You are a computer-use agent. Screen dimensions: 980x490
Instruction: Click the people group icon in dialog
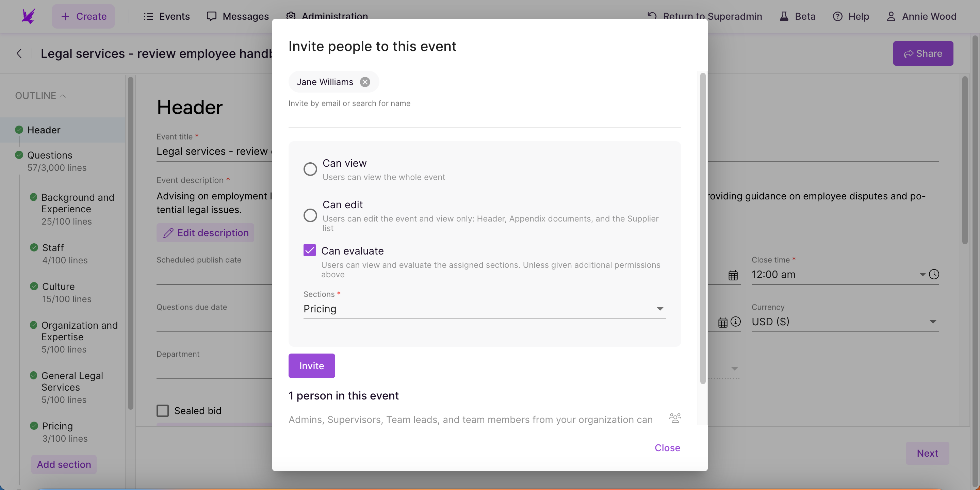click(675, 418)
